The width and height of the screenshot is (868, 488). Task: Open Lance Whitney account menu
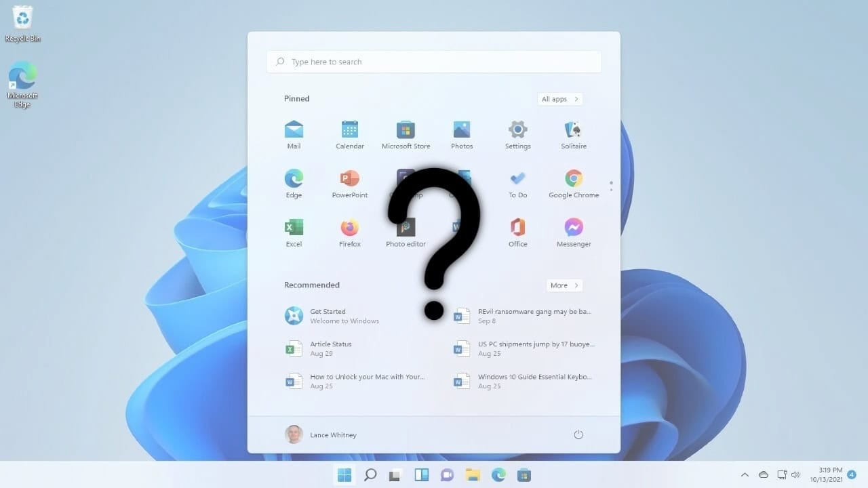tap(321, 434)
